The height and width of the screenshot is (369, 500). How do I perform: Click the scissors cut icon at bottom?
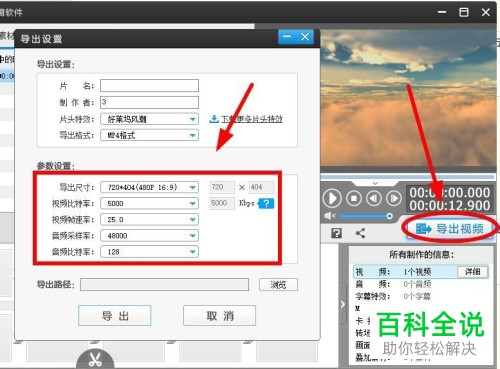[x=95, y=359]
